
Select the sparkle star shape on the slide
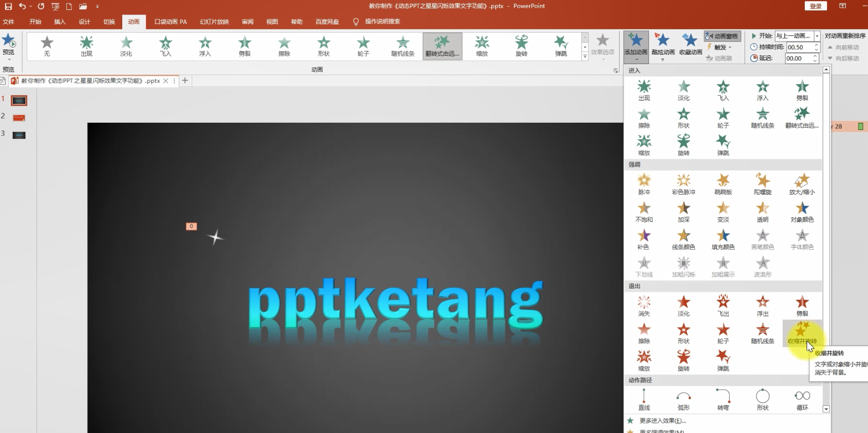tap(215, 238)
